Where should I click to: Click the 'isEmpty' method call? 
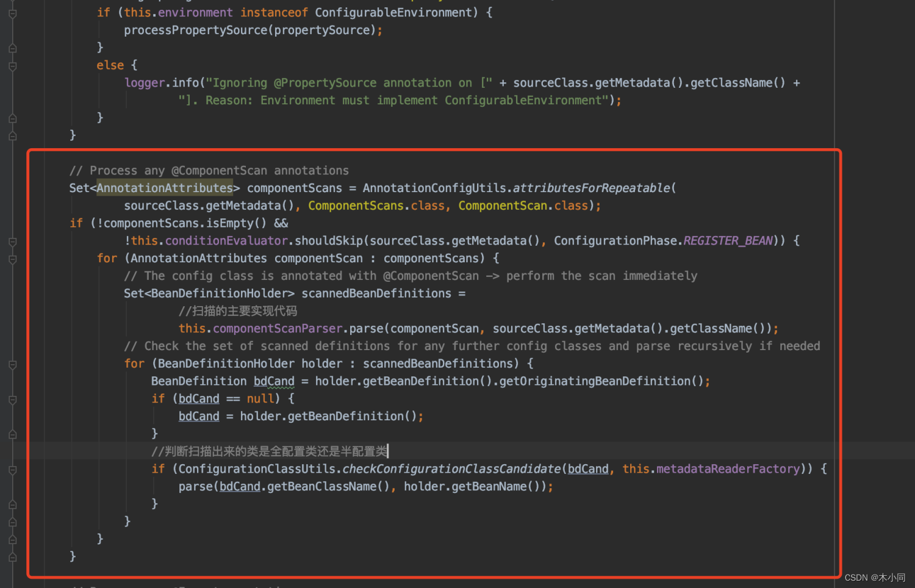click(x=229, y=224)
